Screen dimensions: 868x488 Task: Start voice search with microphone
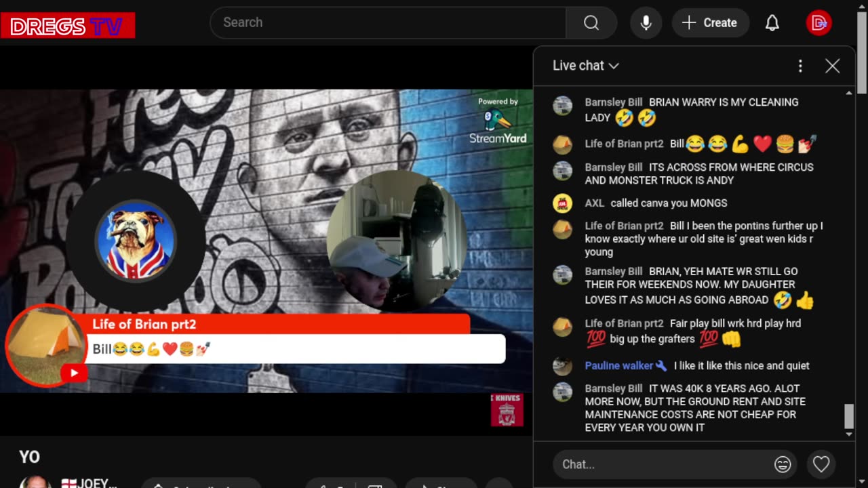[x=646, y=22]
